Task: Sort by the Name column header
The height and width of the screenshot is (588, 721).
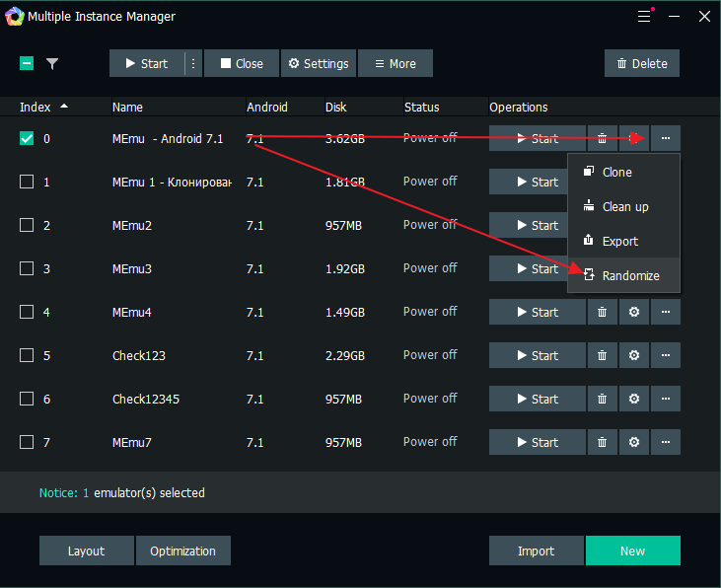Action: click(127, 108)
